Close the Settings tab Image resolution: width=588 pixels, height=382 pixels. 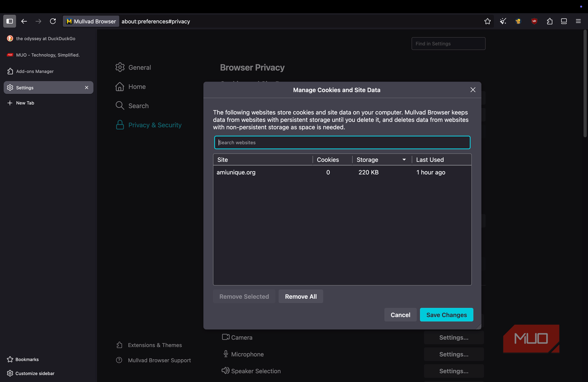pos(87,88)
